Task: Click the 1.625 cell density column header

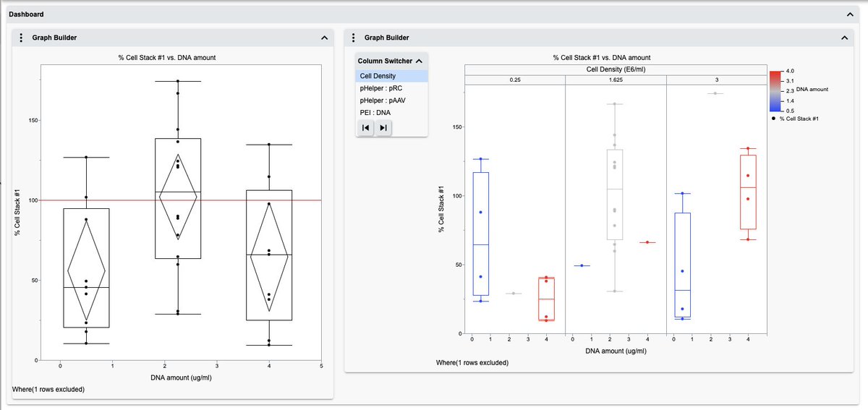Action: tap(616, 80)
